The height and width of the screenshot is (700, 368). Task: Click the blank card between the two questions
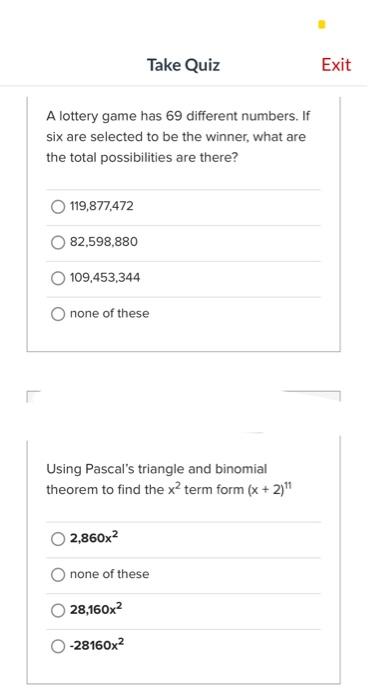tap(184, 416)
